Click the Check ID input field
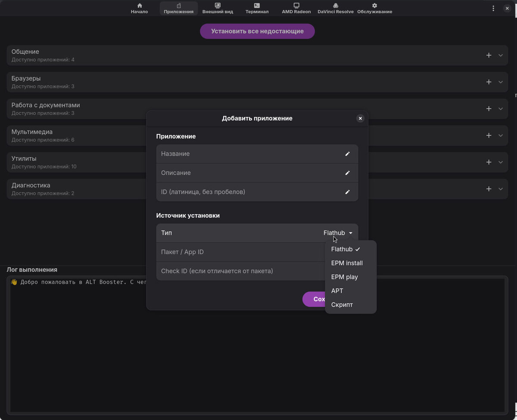 (240, 271)
